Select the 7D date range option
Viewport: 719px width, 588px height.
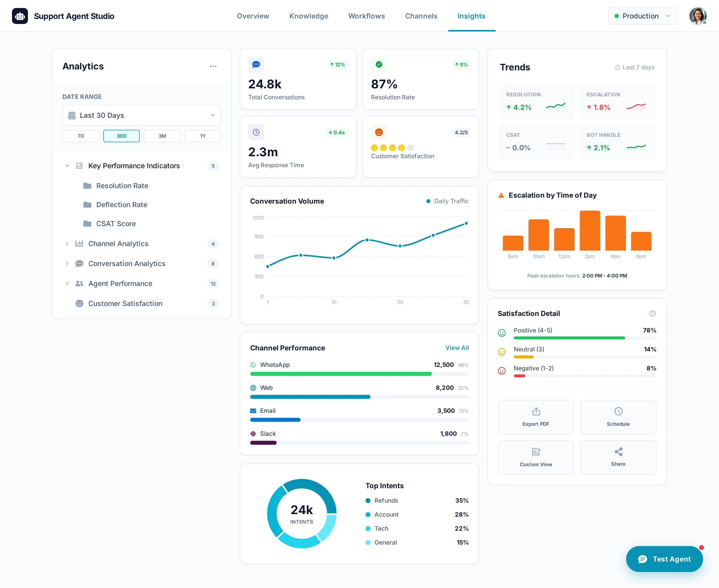pos(81,136)
